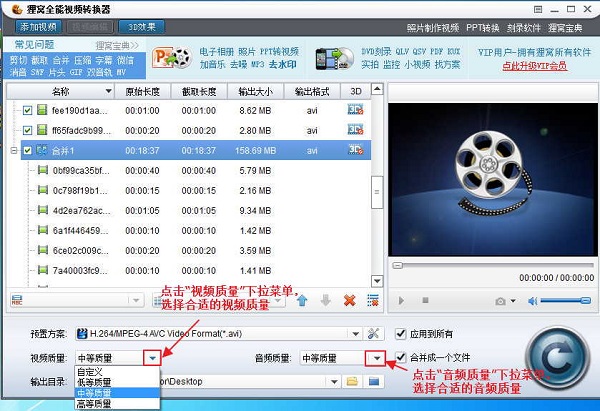This screenshot has width=600, height=411.
Task: Open the 输出目录 path dropdown
Action: 334,382
